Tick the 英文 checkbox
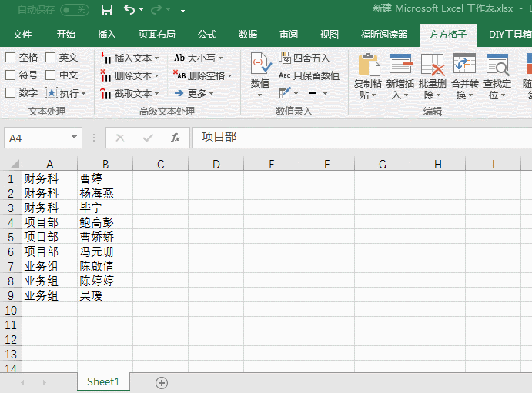 [51, 58]
